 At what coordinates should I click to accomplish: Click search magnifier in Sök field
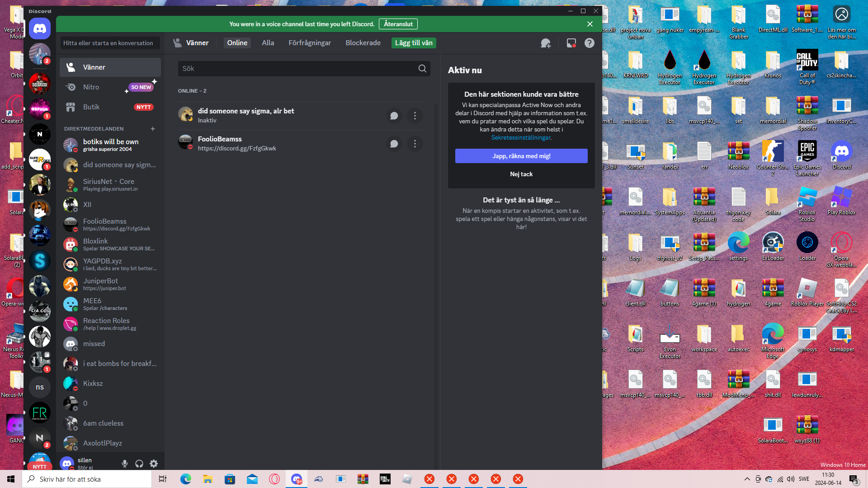tap(422, 69)
